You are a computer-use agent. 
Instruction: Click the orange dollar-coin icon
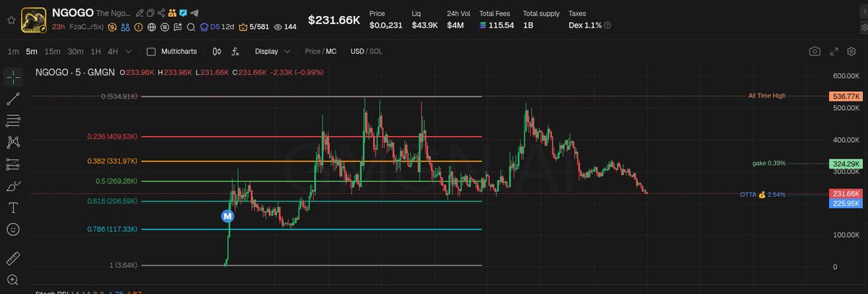112,27
